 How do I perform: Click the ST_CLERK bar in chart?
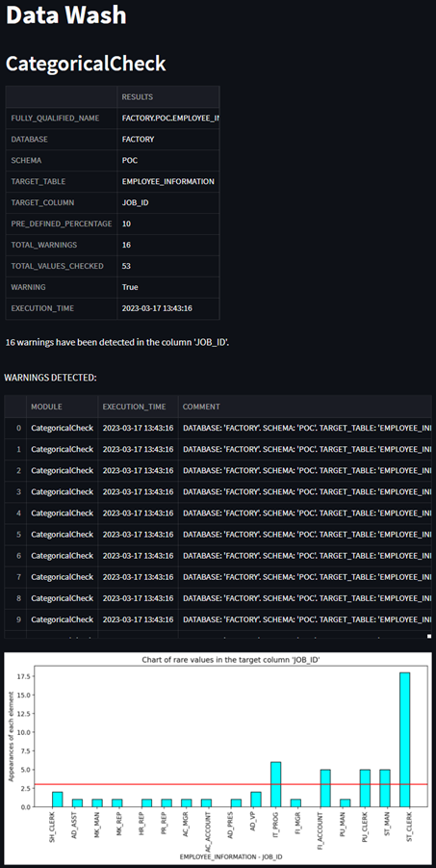coord(405,740)
